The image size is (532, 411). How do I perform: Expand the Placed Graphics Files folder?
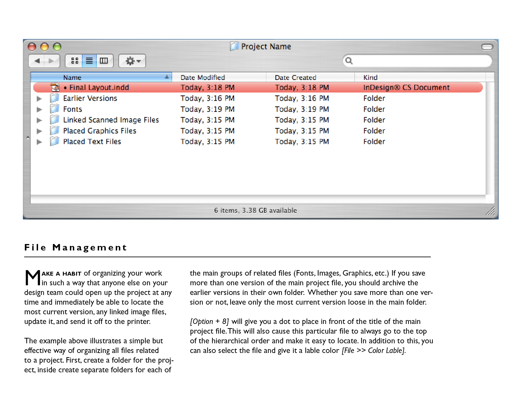click(39, 131)
